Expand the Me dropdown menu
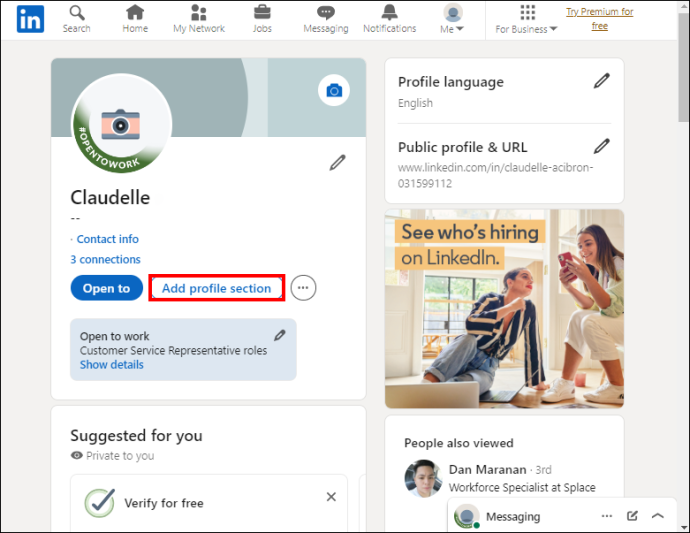The height and width of the screenshot is (533, 690). tap(452, 19)
